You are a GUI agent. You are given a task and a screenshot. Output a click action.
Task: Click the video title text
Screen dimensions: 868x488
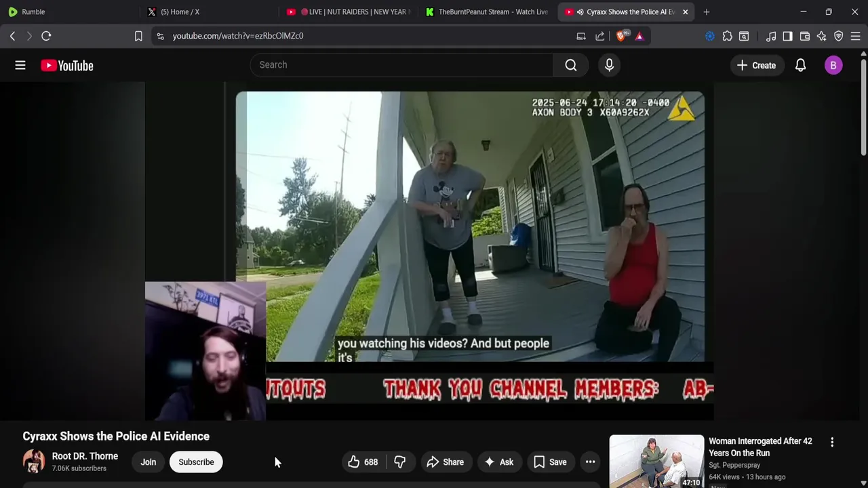pos(116,436)
